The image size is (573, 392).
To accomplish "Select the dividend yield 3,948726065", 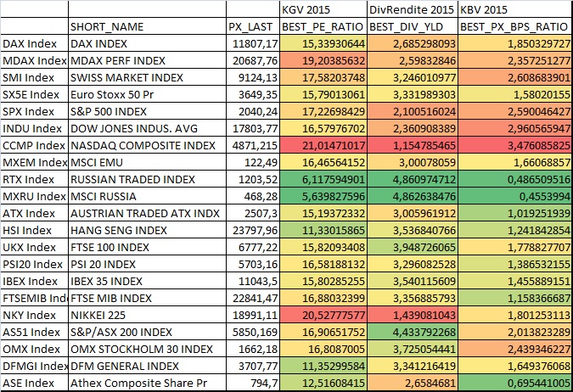I will tap(413, 247).
